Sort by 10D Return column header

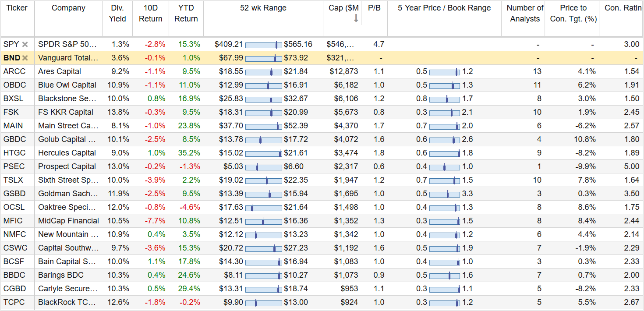click(151, 14)
